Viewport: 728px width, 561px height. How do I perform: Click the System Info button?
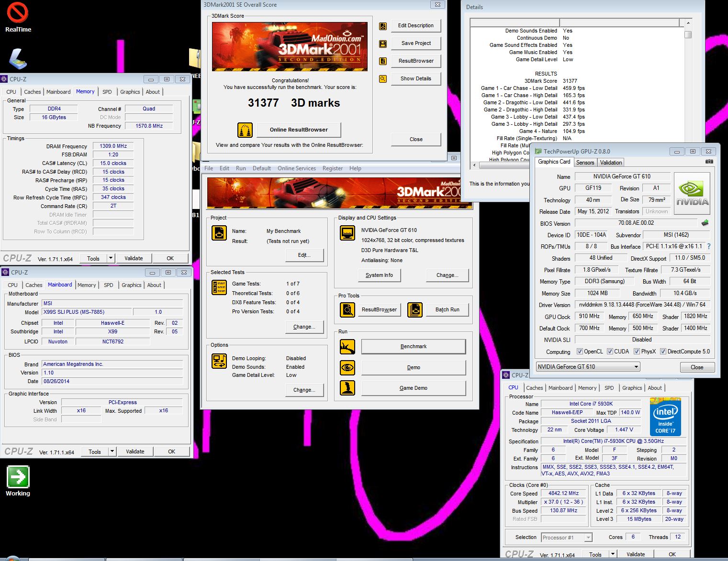(379, 275)
